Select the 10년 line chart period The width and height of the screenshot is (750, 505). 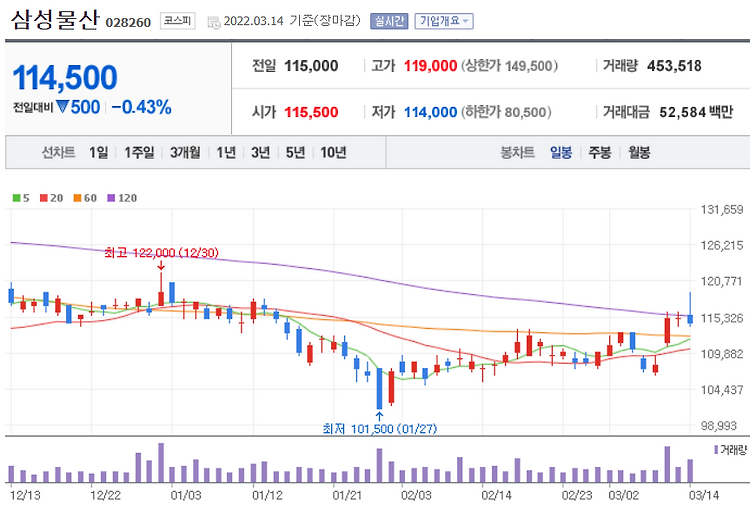[x=333, y=153]
